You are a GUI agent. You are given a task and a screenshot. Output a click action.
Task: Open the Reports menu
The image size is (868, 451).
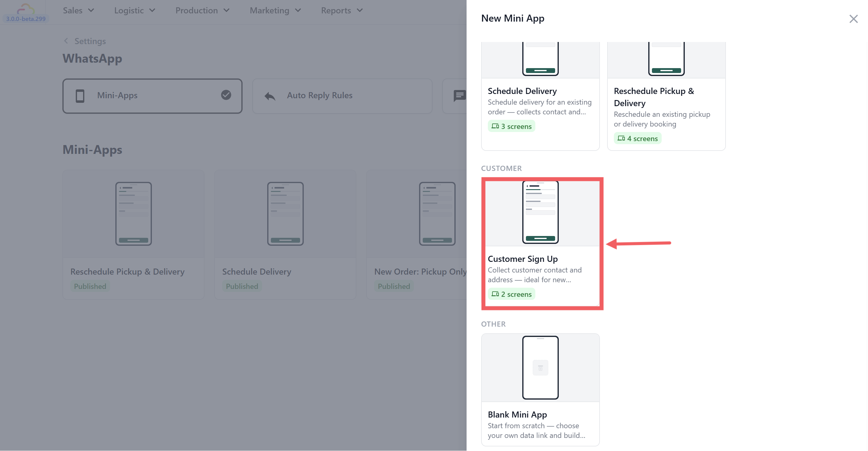pos(341,10)
